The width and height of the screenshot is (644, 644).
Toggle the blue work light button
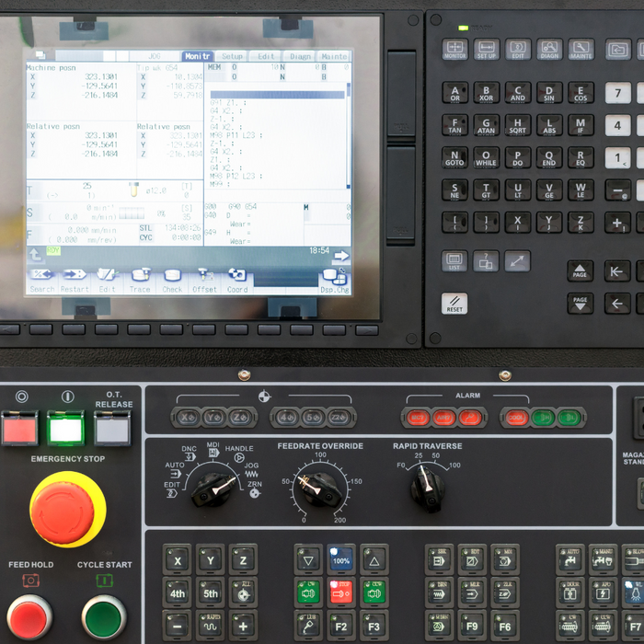634,592
